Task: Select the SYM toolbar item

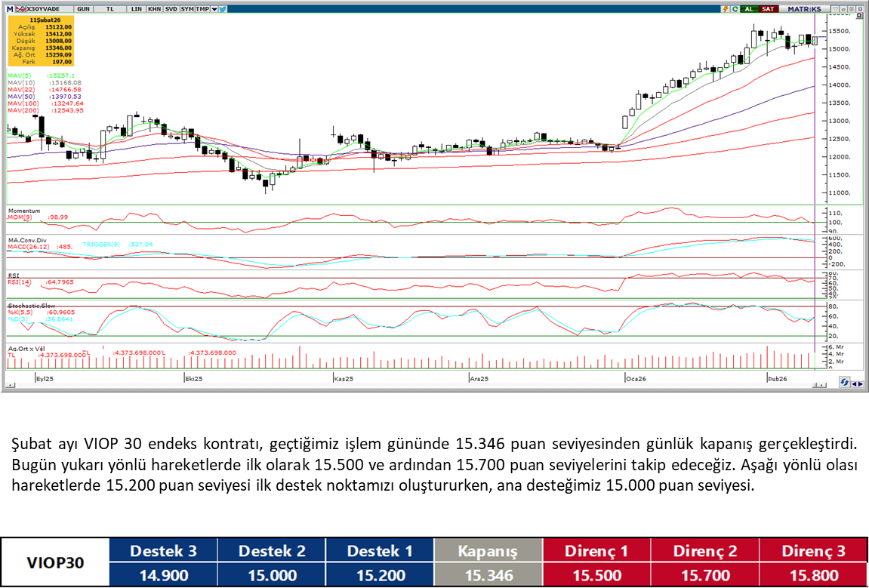Action: point(186,8)
